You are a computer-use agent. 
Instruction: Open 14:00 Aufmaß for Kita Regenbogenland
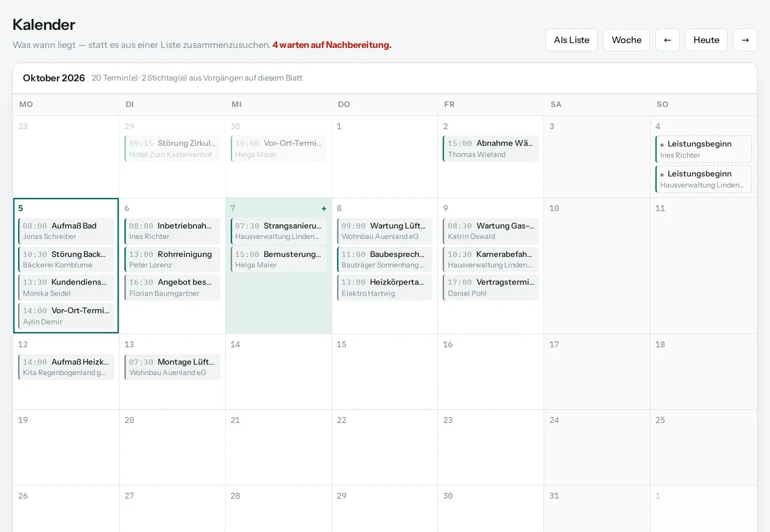(x=66, y=367)
